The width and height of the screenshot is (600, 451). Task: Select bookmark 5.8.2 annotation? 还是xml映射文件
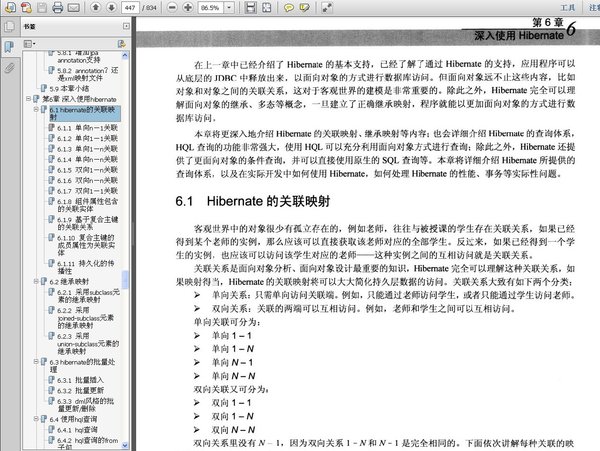88,74
